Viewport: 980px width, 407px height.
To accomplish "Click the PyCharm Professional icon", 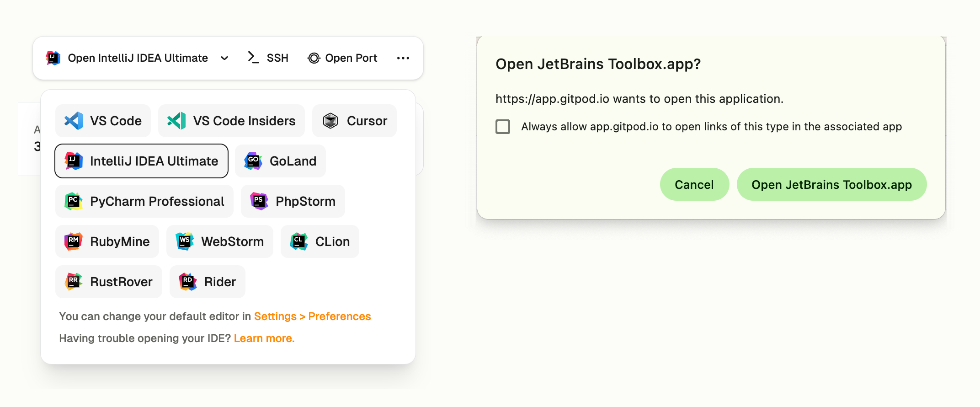I will 74,201.
